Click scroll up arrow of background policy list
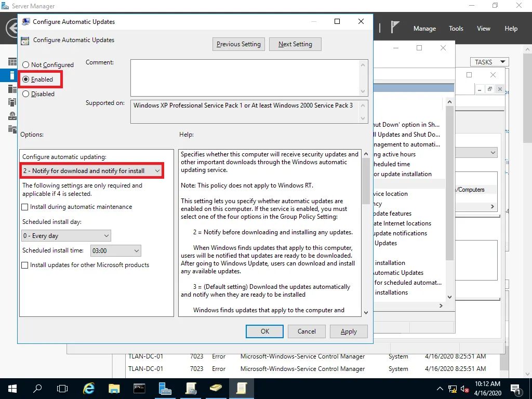 tap(449, 102)
